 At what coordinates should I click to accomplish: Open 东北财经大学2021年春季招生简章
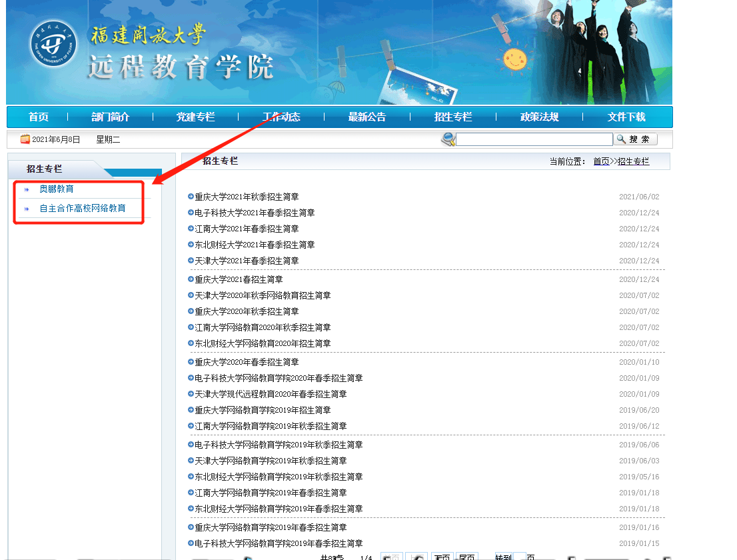pos(255,245)
